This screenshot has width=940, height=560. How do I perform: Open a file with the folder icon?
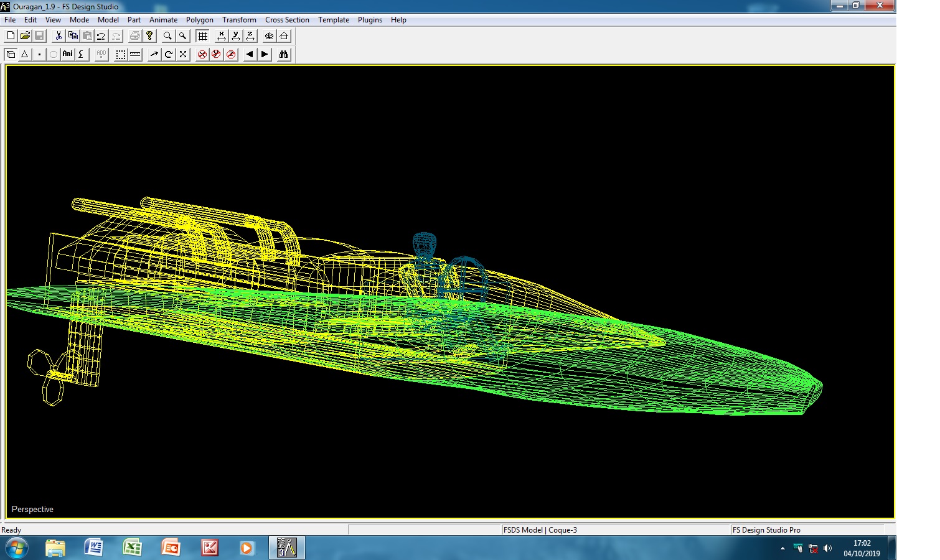click(x=25, y=36)
